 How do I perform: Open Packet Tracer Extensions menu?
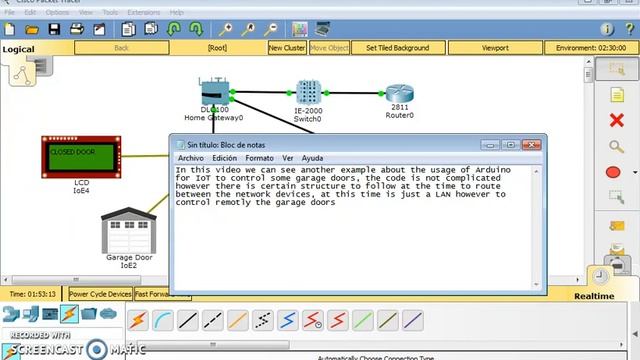144,12
